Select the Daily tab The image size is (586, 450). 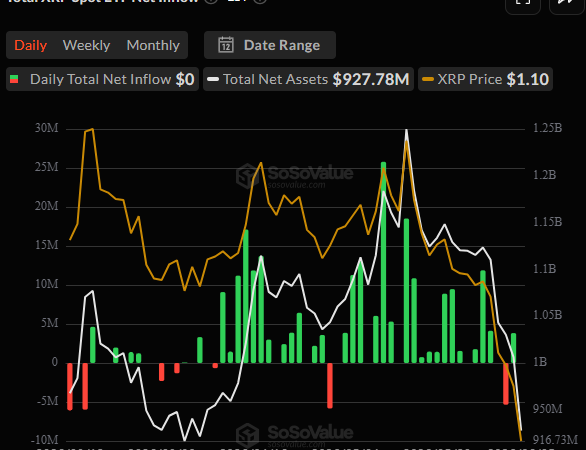31,45
